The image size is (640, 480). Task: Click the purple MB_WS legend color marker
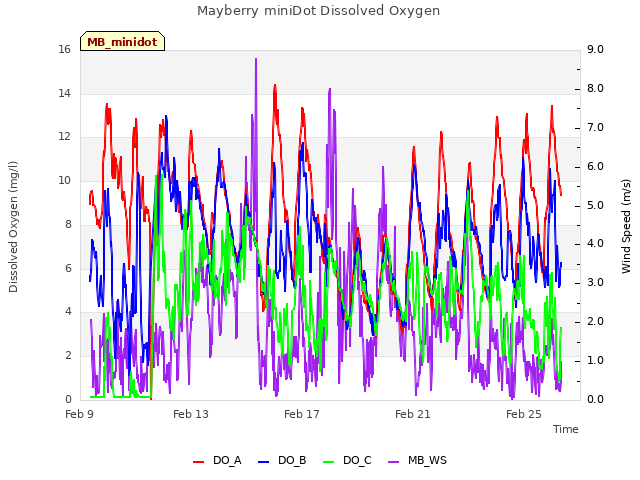pos(393,462)
